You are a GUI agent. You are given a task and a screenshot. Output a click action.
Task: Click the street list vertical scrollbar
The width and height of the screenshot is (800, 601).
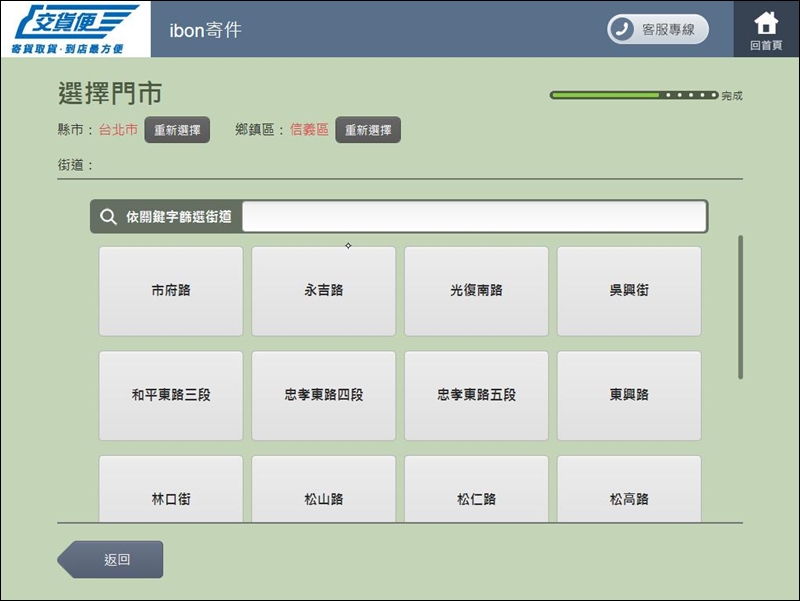click(740, 307)
